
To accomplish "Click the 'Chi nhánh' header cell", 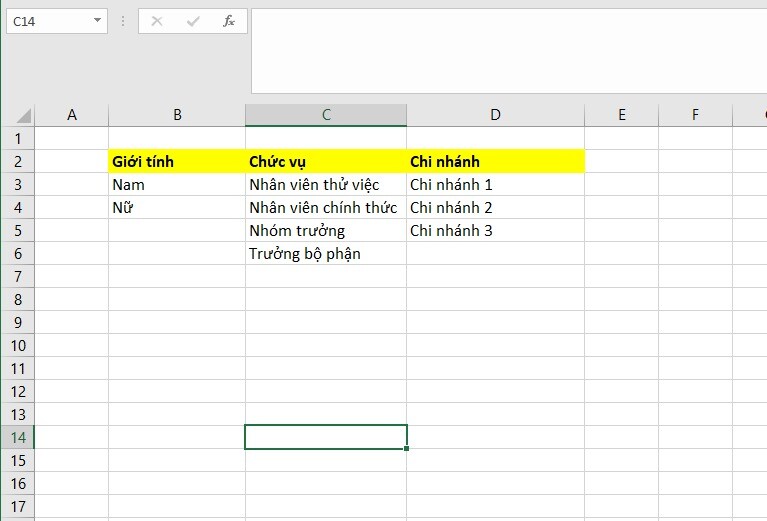I will click(496, 161).
